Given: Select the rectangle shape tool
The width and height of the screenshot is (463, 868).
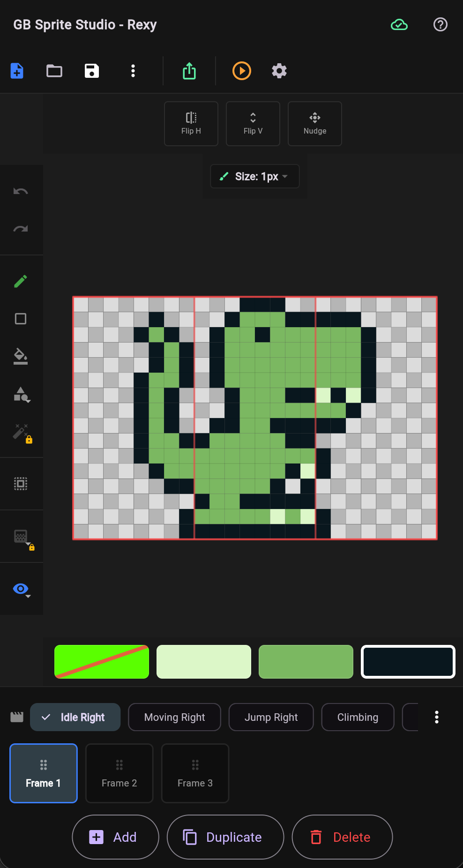Looking at the screenshot, I should 21,319.
